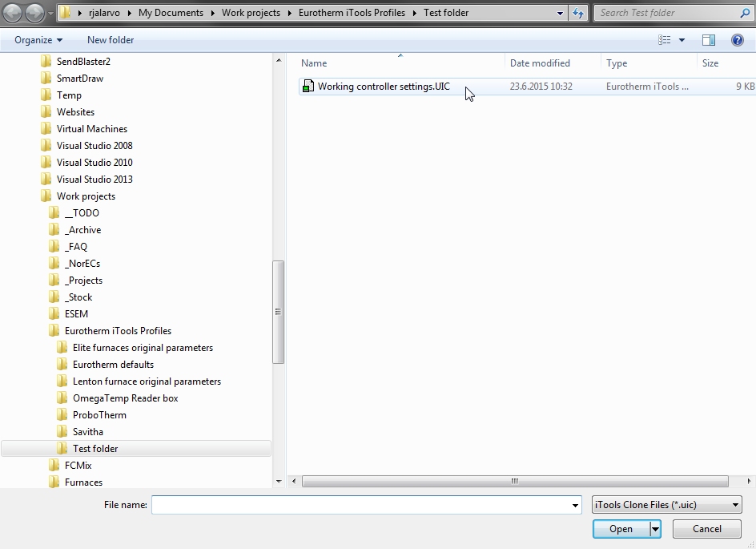This screenshot has width=756, height=549.
Task: Select Eurotherm defaults folder
Action: [x=113, y=364]
